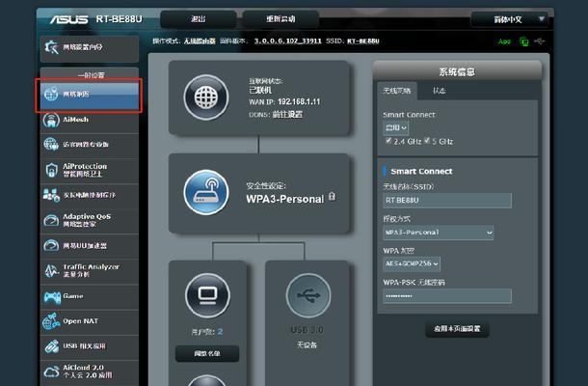Open the Smart Connect enable dropdown
Image resolution: width=588 pixels, height=386 pixels.
click(395, 127)
